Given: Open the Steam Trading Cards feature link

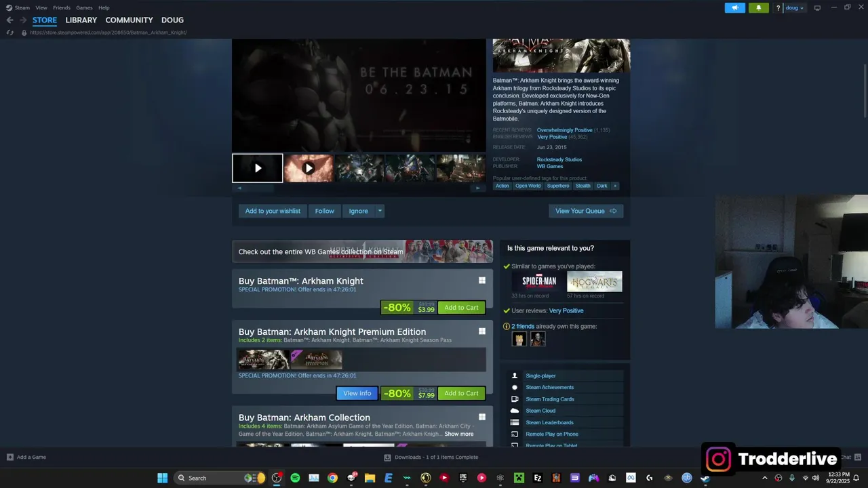Looking at the screenshot, I should point(550,399).
